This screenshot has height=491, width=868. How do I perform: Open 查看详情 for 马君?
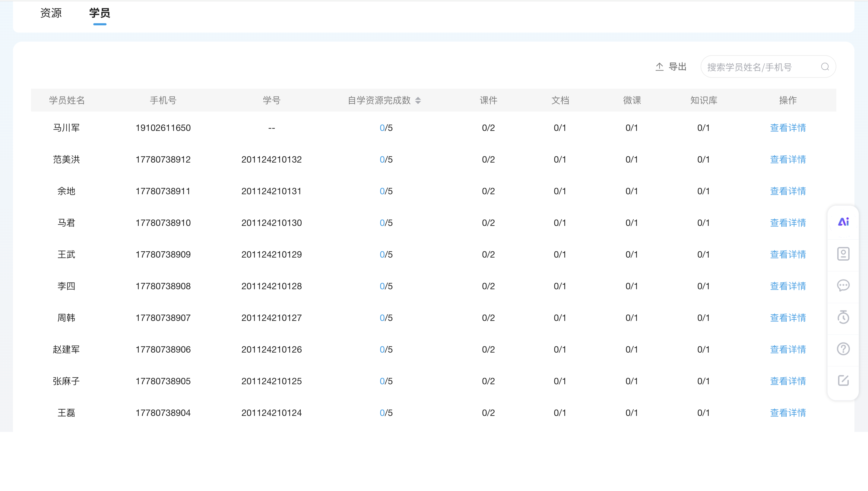point(788,223)
